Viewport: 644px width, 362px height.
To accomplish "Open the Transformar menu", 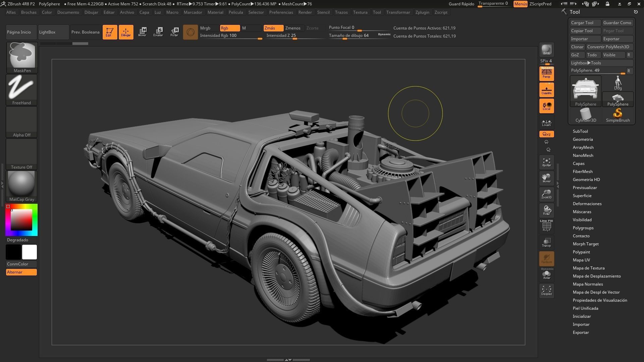I will pos(398,12).
